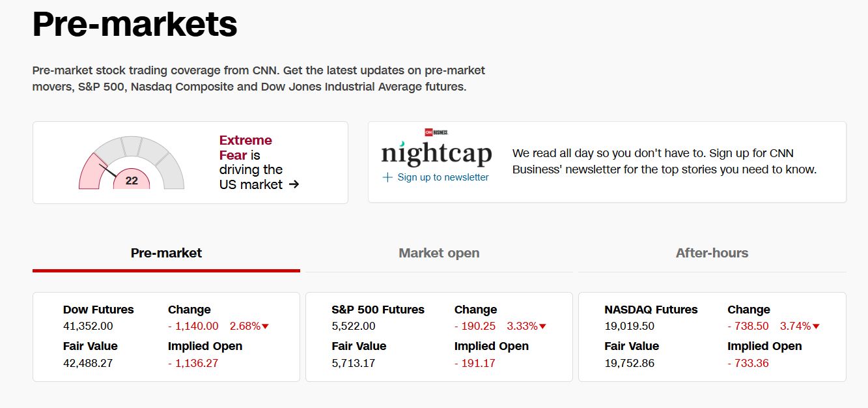Click the NASDAQ implied open value
868x408 pixels.
pyautogui.click(x=748, y=363)
